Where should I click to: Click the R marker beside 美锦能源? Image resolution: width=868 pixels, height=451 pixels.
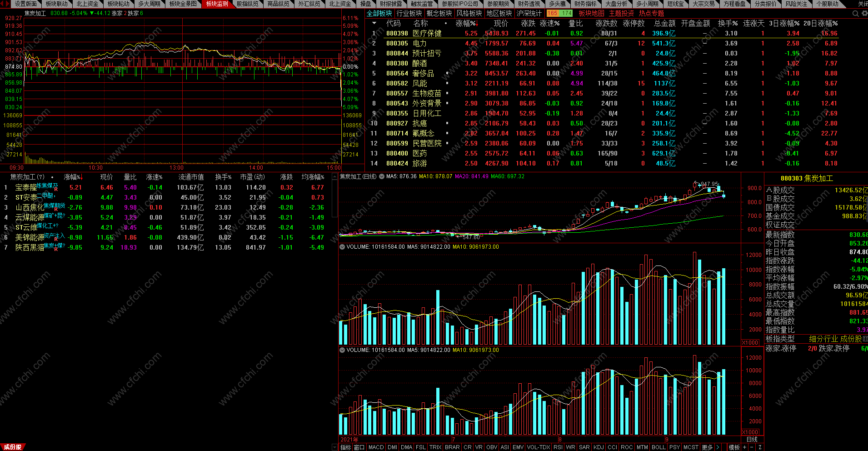[56, 240]
